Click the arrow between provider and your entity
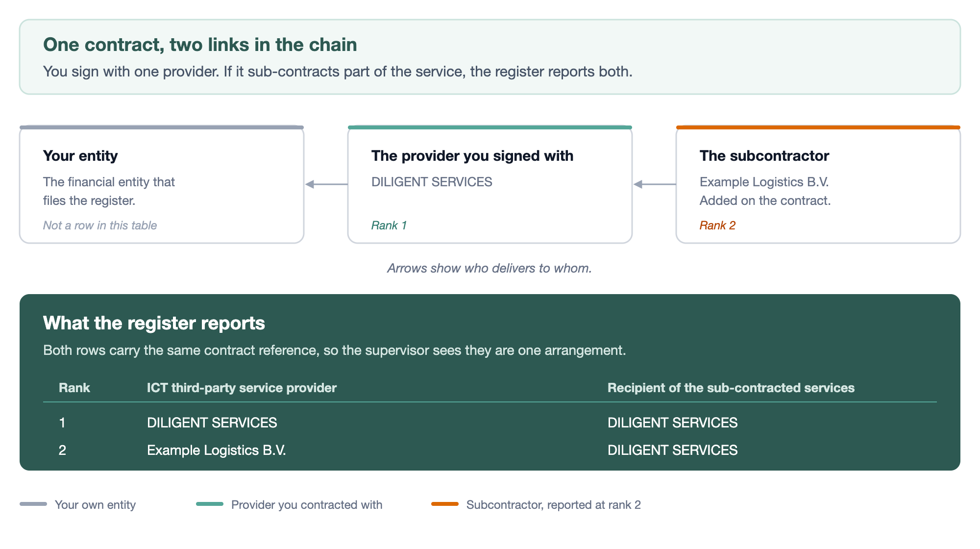This screenshot has width=980, height=549. tap(326, 184)
